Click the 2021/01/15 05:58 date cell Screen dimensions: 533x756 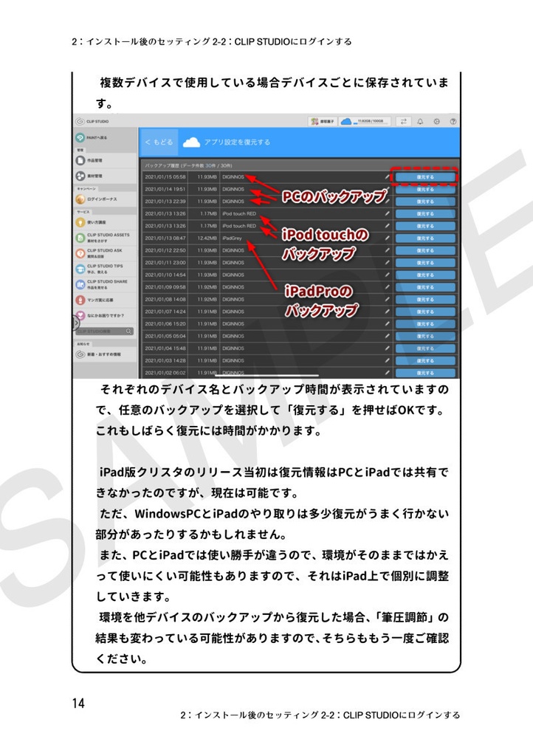click(165, 177)
